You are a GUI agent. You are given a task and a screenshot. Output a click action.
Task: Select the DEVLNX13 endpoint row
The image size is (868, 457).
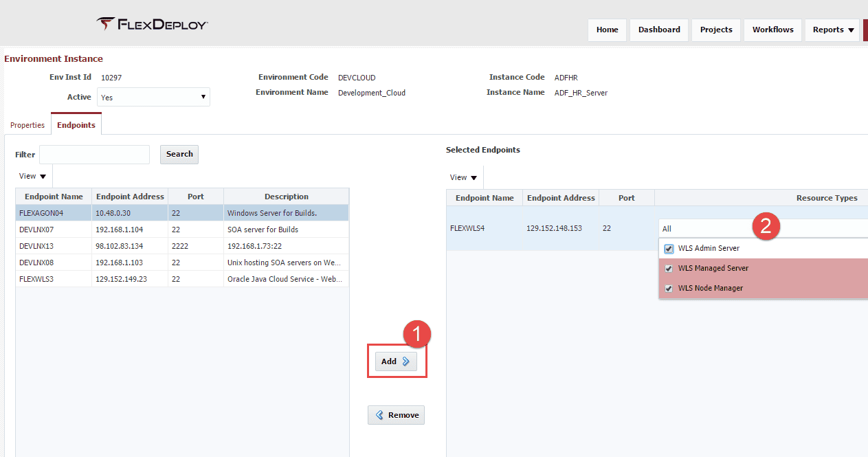click(182, 246)
